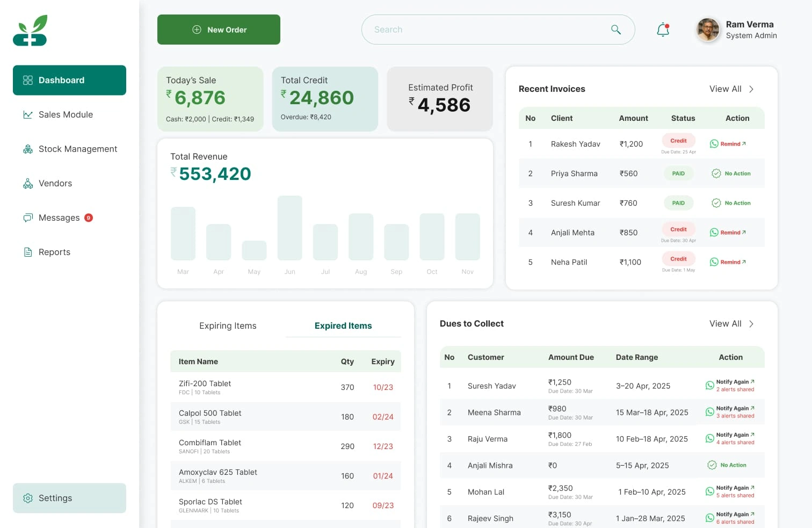Click the pharmacy leaf logo

[x=30, y=31]
